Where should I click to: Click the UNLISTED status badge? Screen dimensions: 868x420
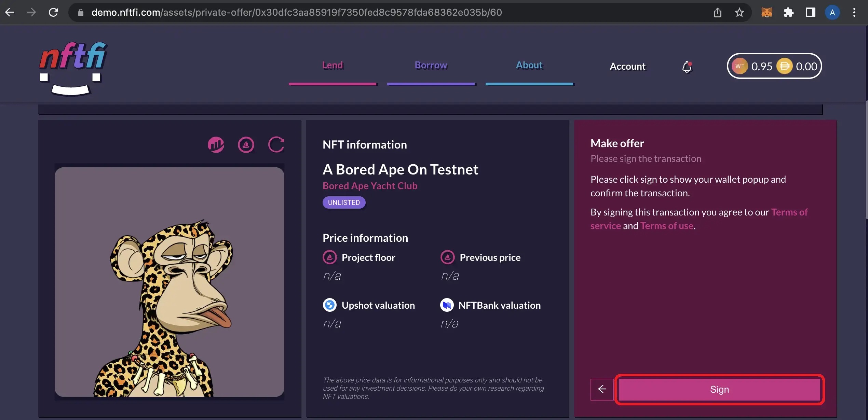tap(344, 202)
